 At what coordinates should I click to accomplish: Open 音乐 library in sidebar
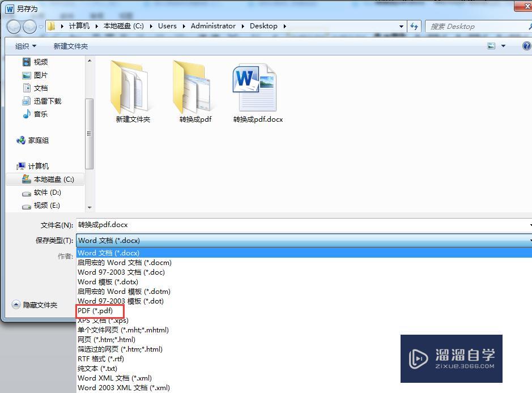coord(35,114)
